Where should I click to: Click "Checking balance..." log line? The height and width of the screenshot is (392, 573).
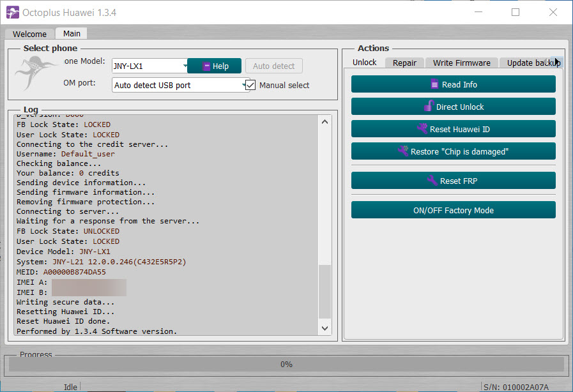click(59, 163)
